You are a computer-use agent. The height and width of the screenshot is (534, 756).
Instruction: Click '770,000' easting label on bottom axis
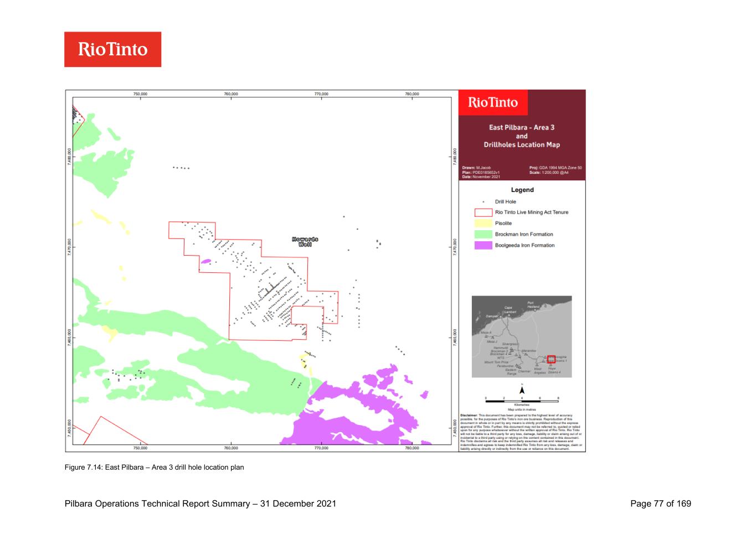pos(321,448)
